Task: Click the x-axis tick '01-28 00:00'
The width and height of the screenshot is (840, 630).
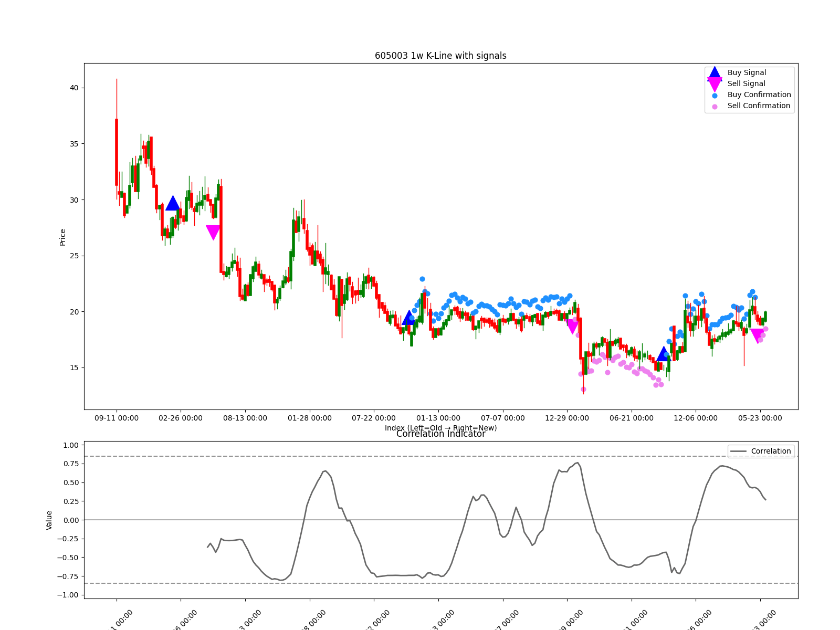Action: point(310,418)
